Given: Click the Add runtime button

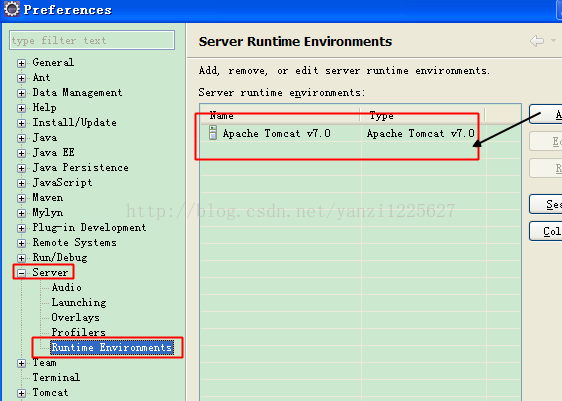Looking at the screenshot, I should 546,114.
